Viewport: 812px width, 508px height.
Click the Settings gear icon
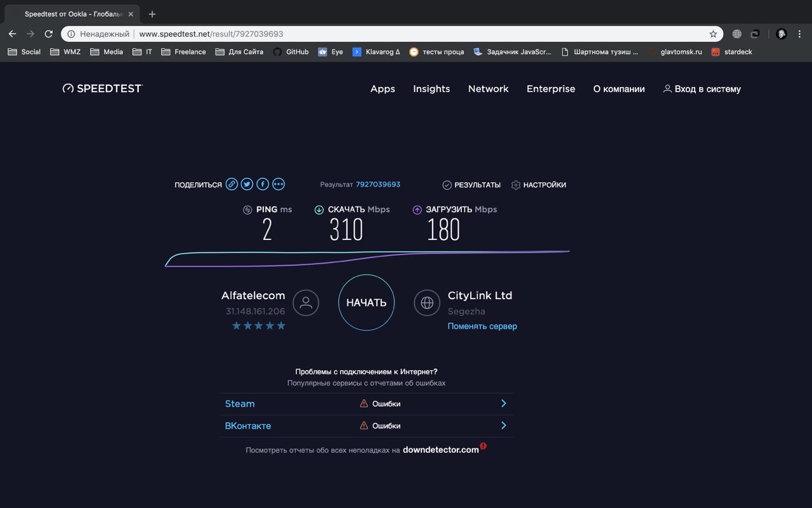(516, 185)
